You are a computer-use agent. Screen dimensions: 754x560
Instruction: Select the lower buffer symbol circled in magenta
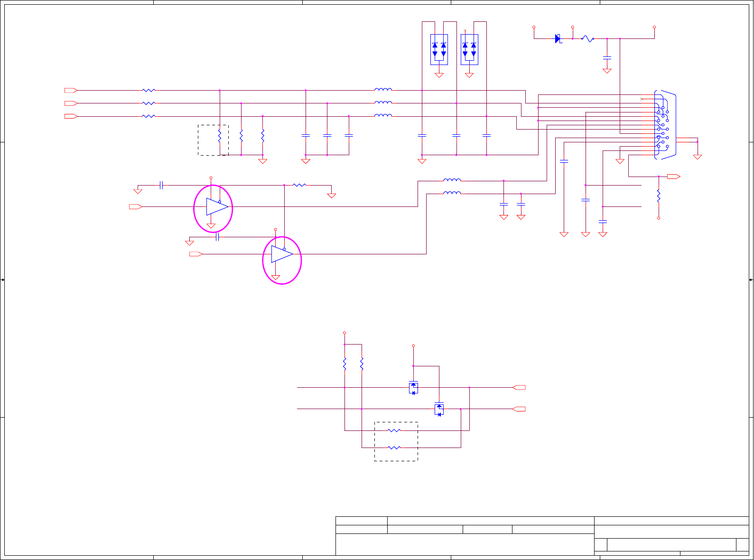point(282,254)
